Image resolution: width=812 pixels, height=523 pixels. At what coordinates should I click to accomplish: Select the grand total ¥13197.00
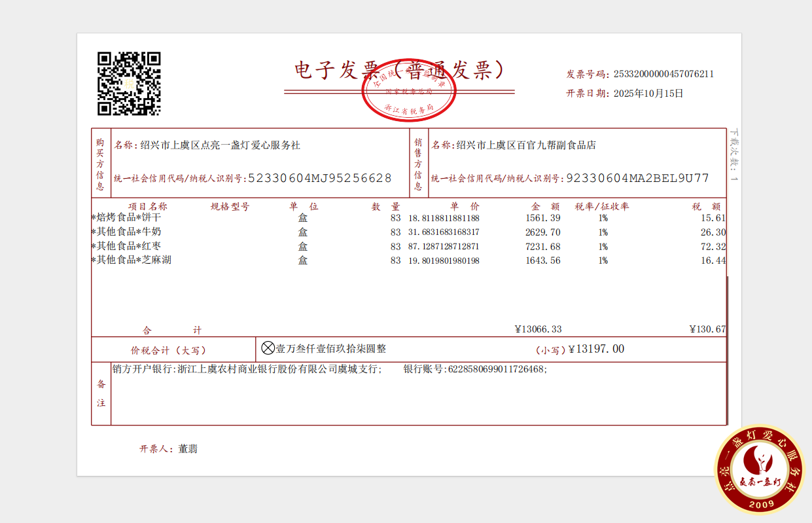pyautogui.click(x=596, y=349)
